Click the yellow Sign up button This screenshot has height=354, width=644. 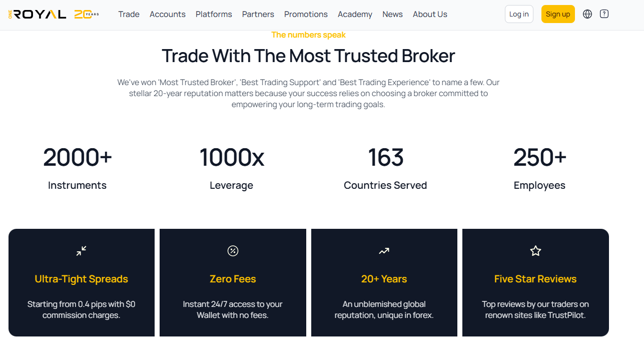pyautogui.click(x=558, y=14)
